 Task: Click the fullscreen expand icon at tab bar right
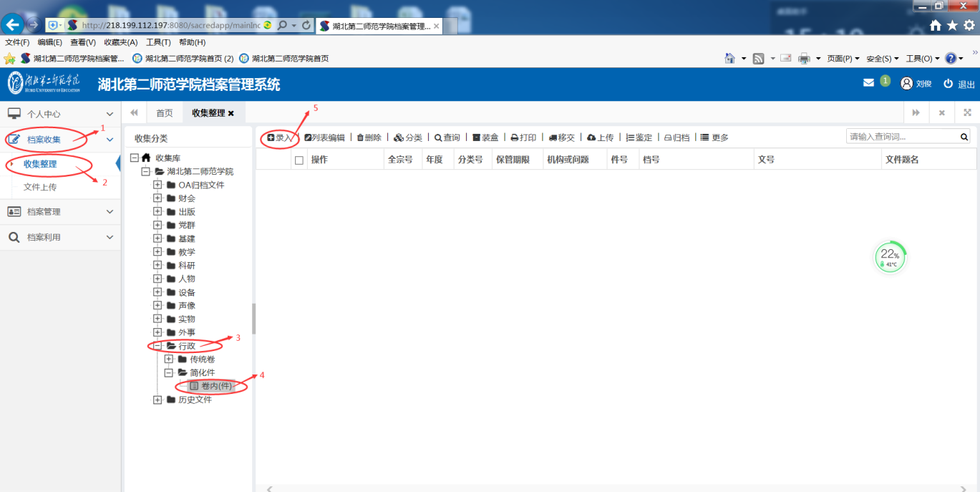(967, 112)
